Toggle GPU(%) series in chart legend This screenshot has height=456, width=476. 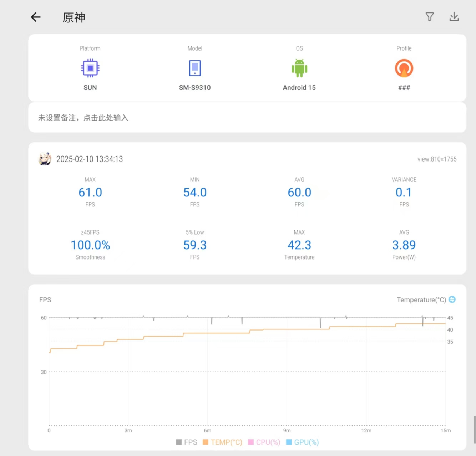click(x=302, y=442)
